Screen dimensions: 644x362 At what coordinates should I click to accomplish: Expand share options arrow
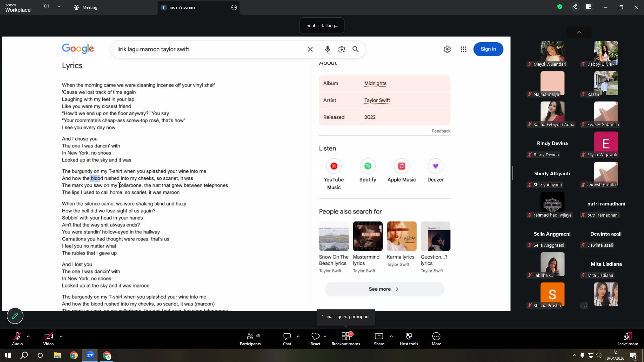click(391, 336)
